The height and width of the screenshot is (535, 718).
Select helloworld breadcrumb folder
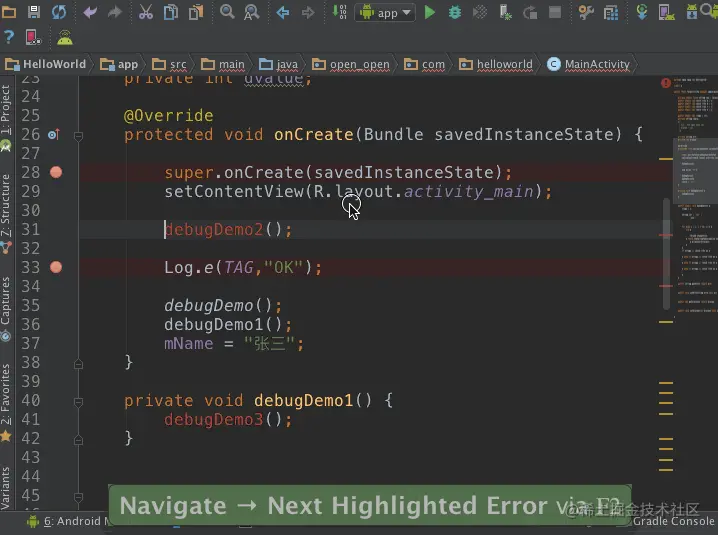point(496,64)
